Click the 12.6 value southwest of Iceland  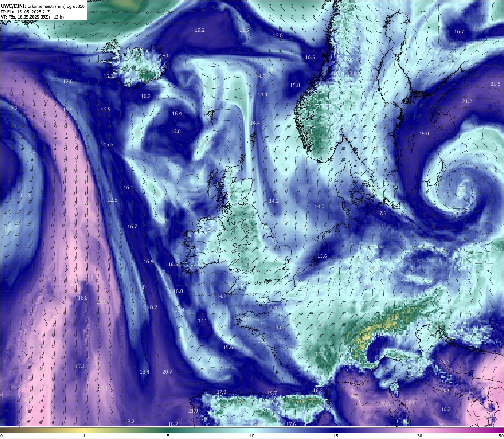click(68, 81)
